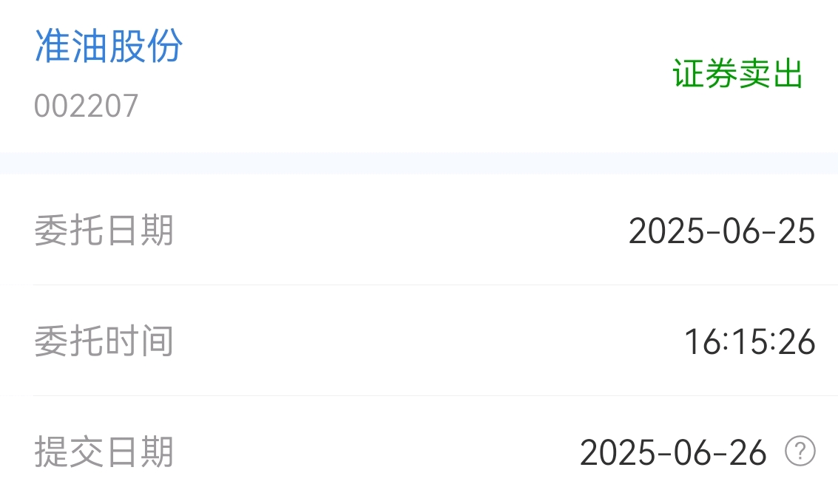This screenshot has height=504, width=838.
Task: Tap empty space in the 提交日期 row
Action: click(x=374, y=452)
